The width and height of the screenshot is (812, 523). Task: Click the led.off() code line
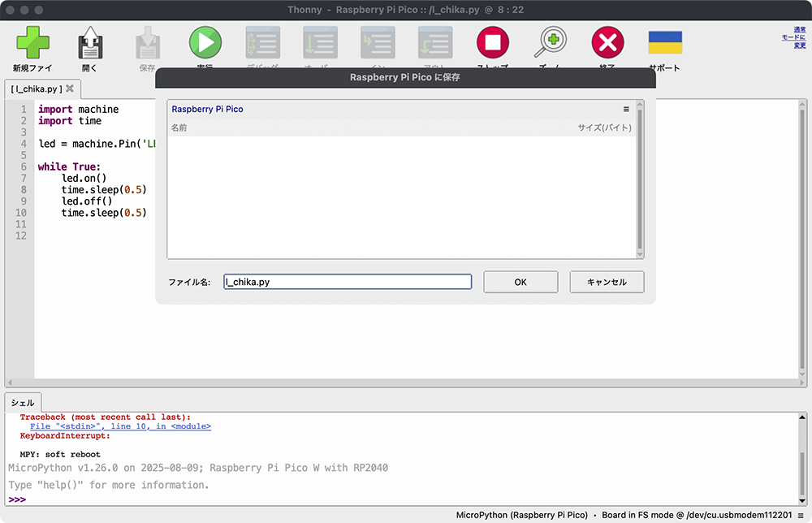point(87,201)
